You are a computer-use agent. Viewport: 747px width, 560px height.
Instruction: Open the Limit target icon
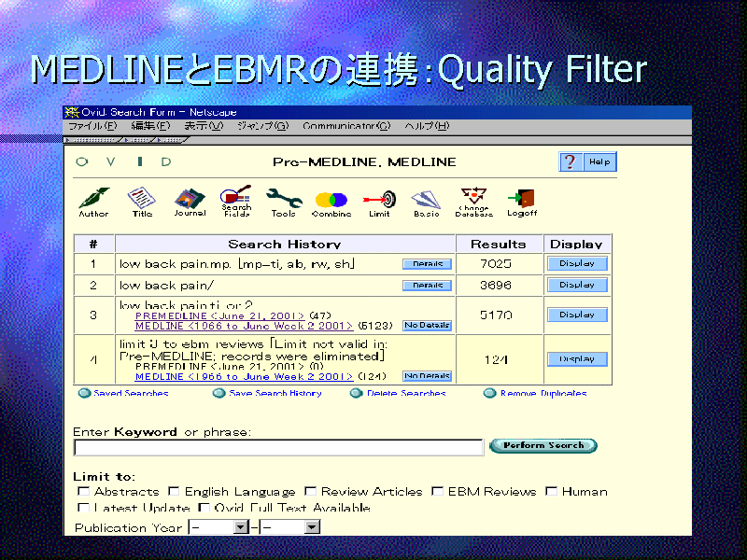[x=379, y=200]
